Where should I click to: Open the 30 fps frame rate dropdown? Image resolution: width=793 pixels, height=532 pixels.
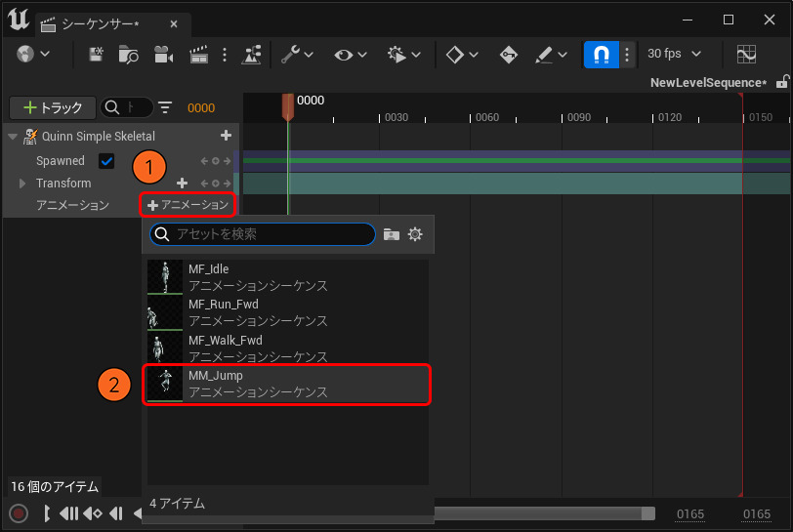pyautogui.click(x=675, y=55)
